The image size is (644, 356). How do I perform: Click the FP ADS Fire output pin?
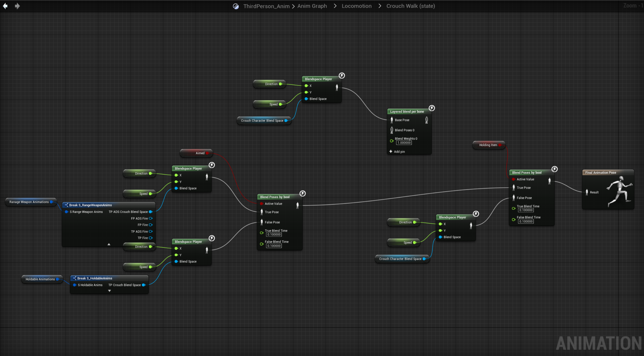(x=150, y=218)
